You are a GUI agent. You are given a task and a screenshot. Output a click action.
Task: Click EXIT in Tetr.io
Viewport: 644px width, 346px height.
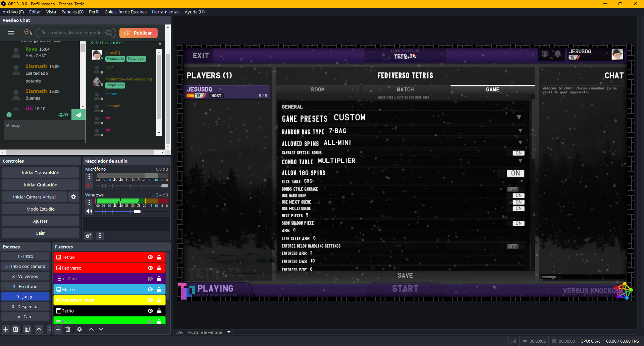[x=201, y=56]
